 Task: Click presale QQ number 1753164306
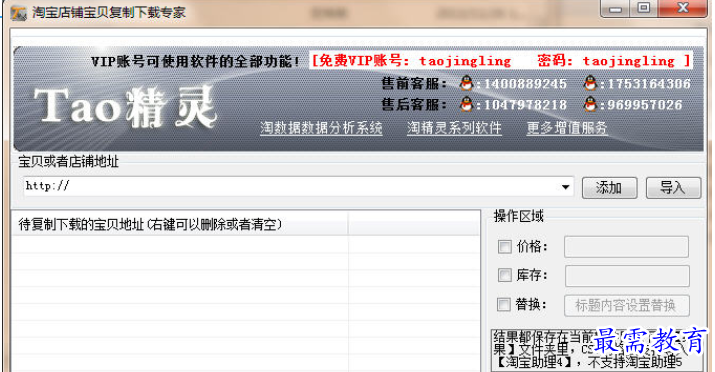[649, 84]
